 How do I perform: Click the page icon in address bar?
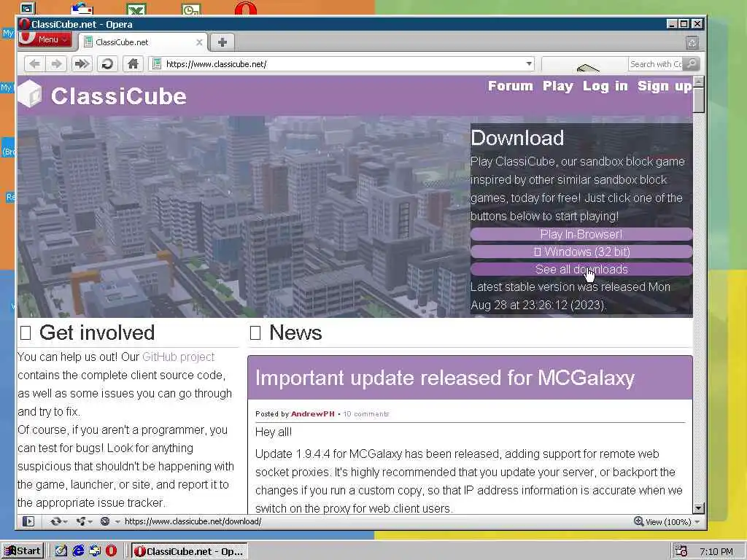pyautogui.click(x=157, y=64)
